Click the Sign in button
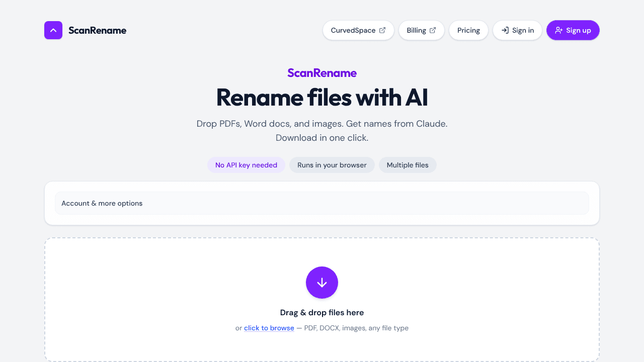Viewport: 644px width, 362px height. [517, 30]
